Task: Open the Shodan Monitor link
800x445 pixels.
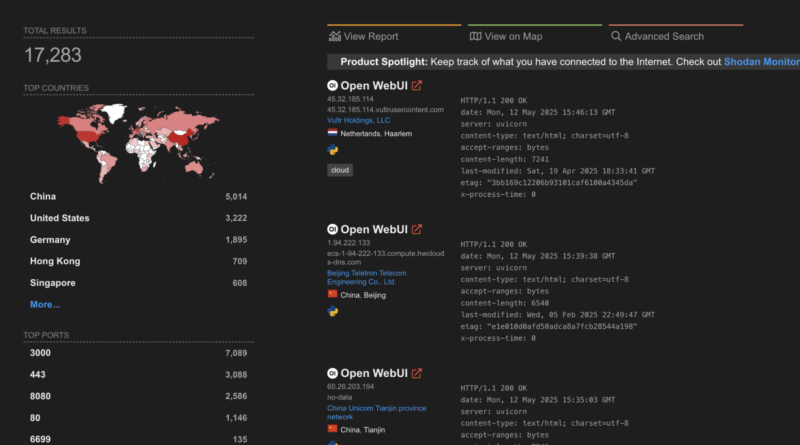Action: point(762,62)
